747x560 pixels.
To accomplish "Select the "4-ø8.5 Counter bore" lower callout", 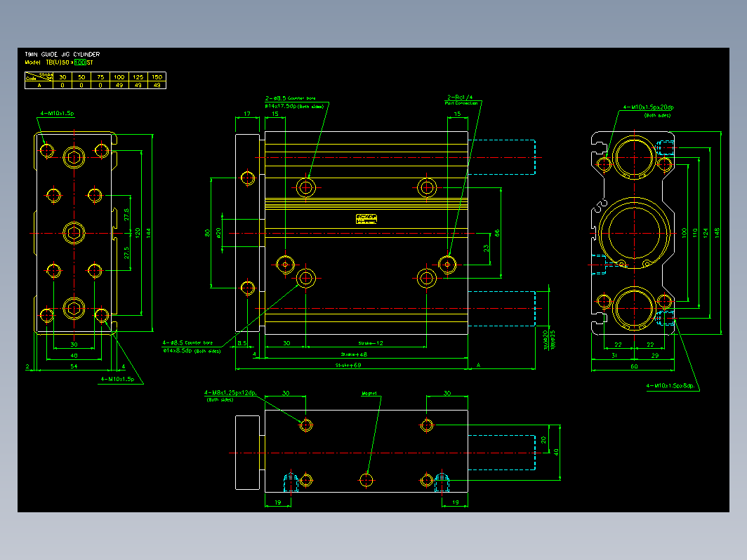I will point(187,342).
